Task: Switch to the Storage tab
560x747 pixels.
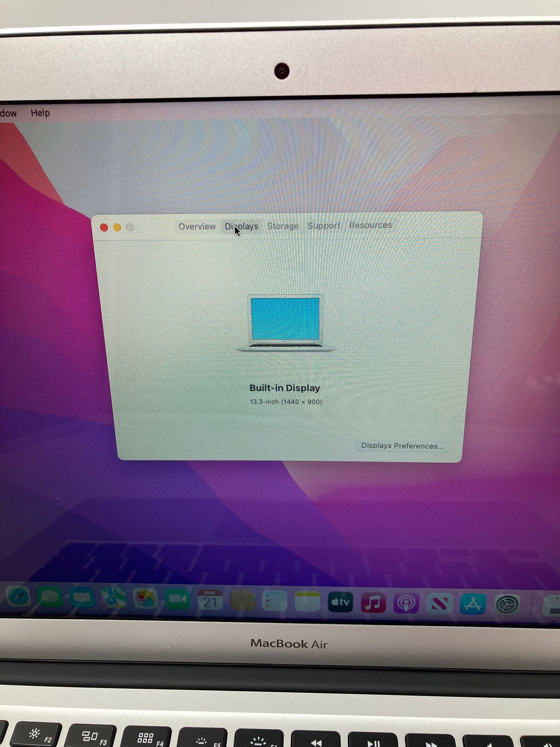Action: pyautogui.click(x=283, y=226)
